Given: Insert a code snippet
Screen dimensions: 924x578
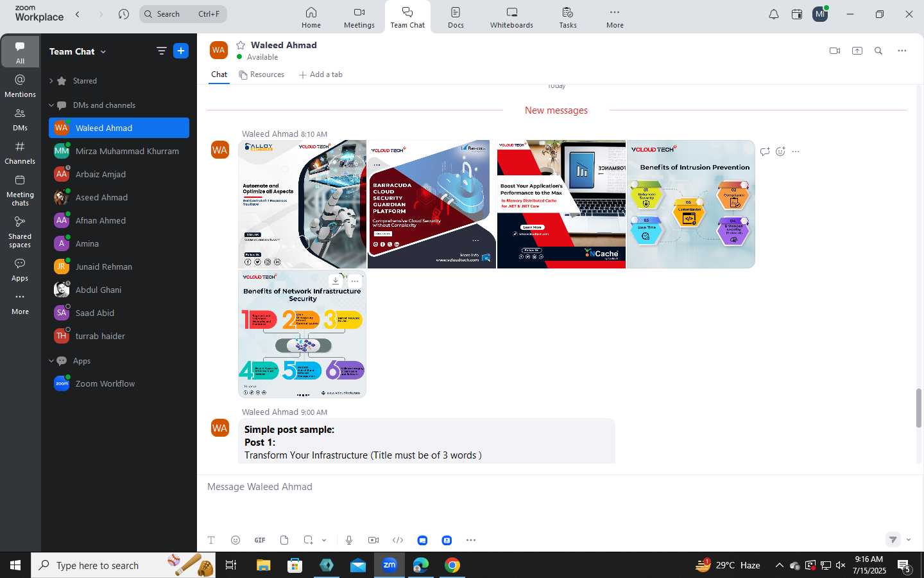Looking at the screenshot, I should [398, 540].
